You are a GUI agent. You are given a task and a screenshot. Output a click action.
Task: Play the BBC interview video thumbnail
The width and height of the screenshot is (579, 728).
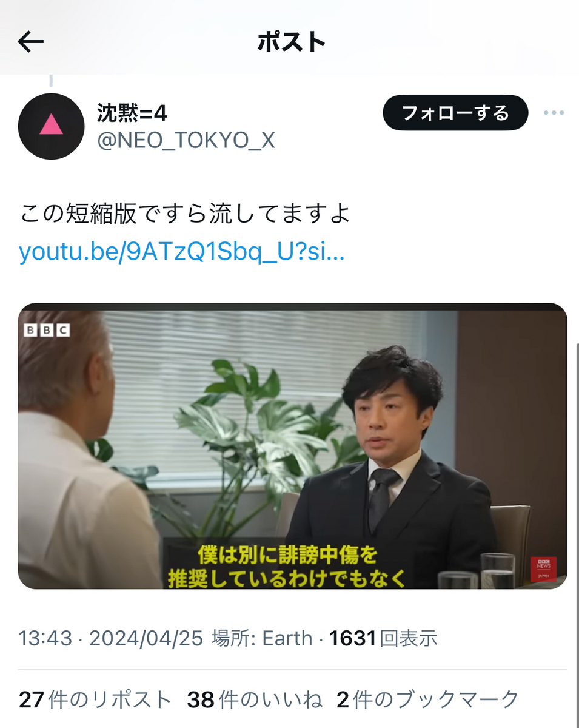tap(292, 446)
